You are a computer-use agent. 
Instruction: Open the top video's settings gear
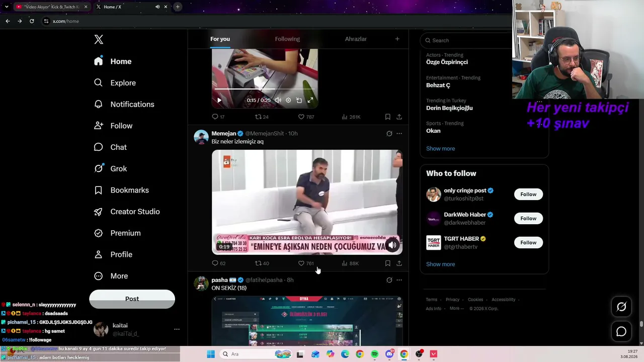288,100
